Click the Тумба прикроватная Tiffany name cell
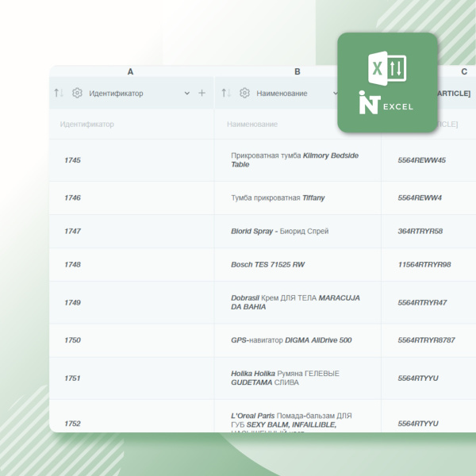Screen dimensions: 476x476 pos(278,198)
